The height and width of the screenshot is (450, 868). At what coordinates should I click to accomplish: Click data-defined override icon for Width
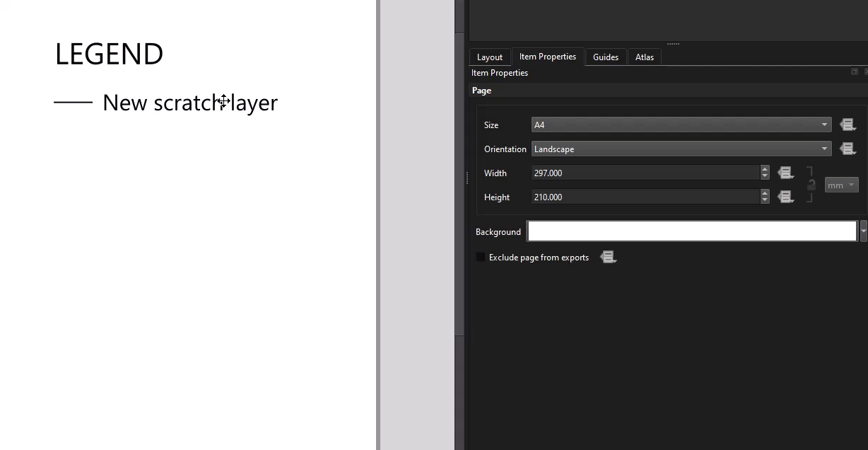(x=785, y=173)
